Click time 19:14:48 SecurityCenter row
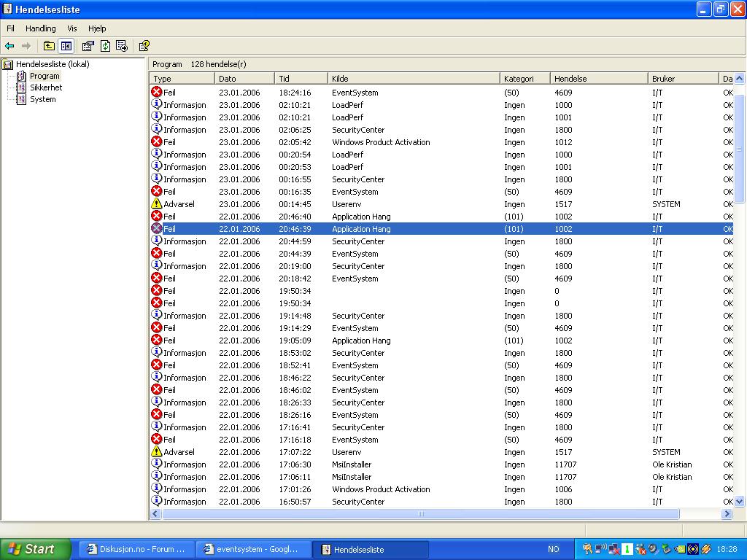The height and width of the screenshot is (560, 747). pos(295,316)
